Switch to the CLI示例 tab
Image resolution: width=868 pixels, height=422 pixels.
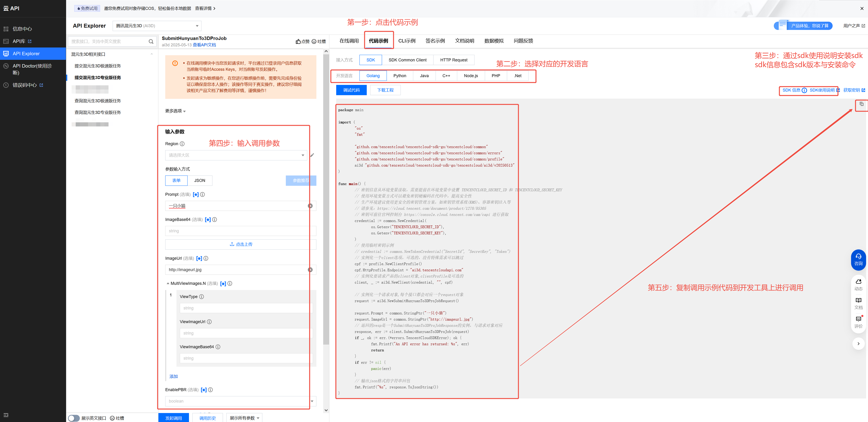tap(406, 41)
